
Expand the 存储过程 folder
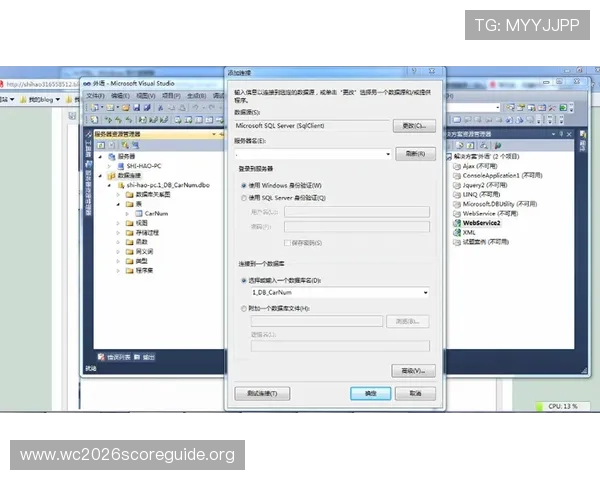[118, 233]
